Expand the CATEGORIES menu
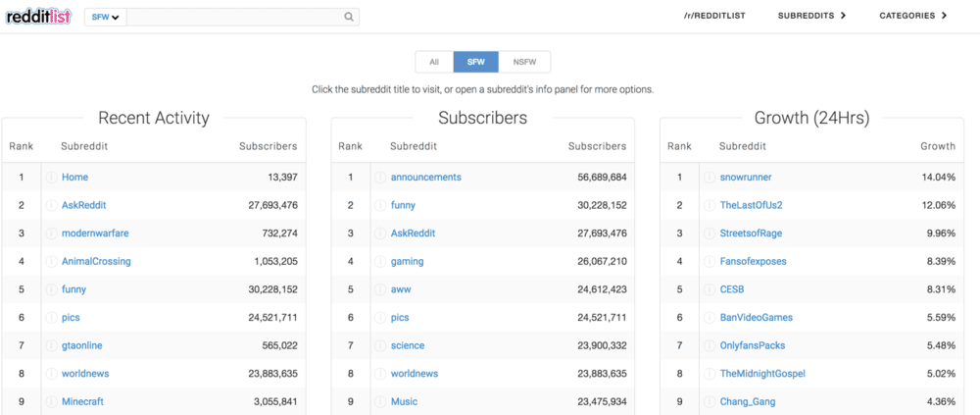Screen dimensions: 980x415 point(913,16)
